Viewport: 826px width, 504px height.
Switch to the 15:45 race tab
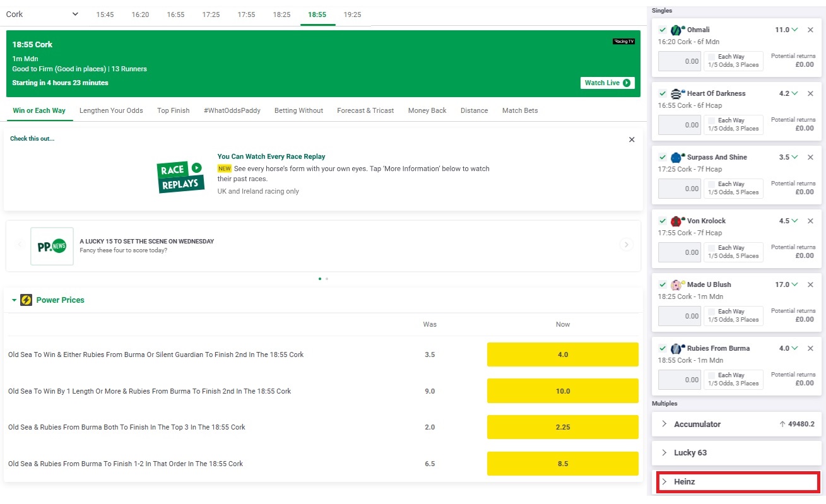click(105, 15)
